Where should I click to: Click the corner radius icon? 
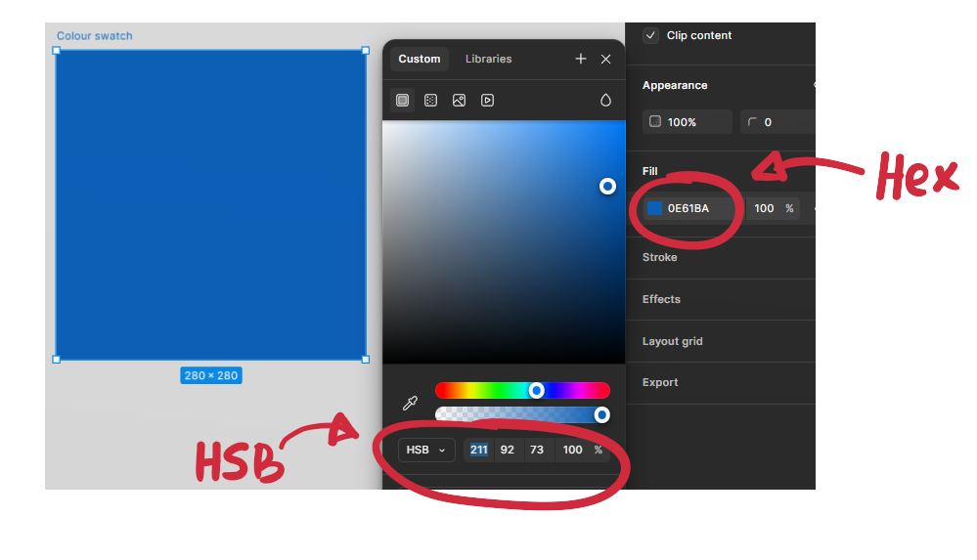click(753, 122)
